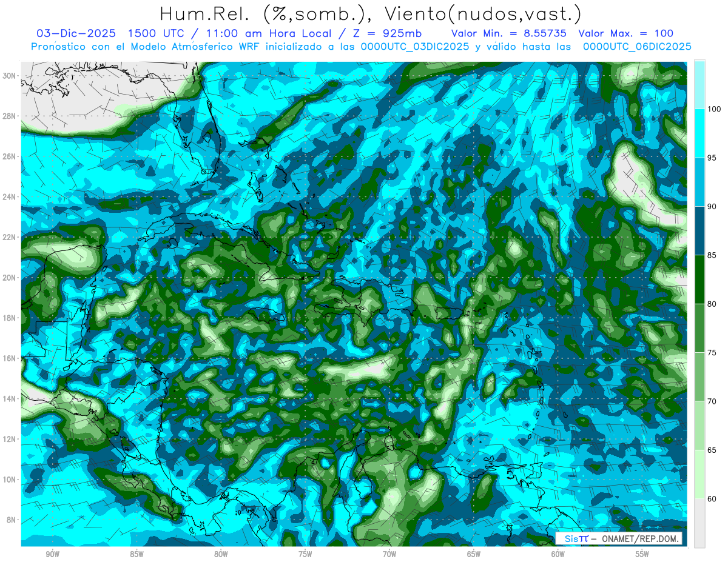
Task: Click the '80' color bar value
Action: (713, 304)
